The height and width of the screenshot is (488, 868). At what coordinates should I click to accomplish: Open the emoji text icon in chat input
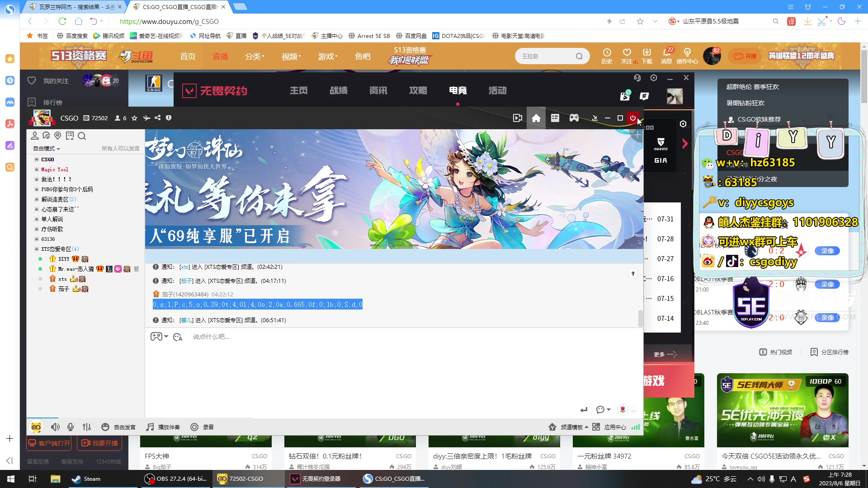pyautogui.click(x=178, y=337)
